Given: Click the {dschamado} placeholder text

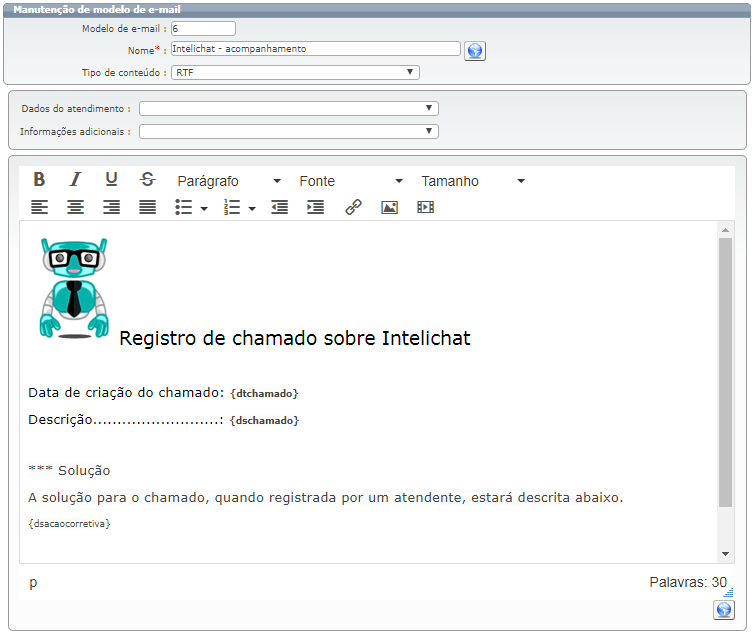Looking at the screenshot, I should coord(264,420).
